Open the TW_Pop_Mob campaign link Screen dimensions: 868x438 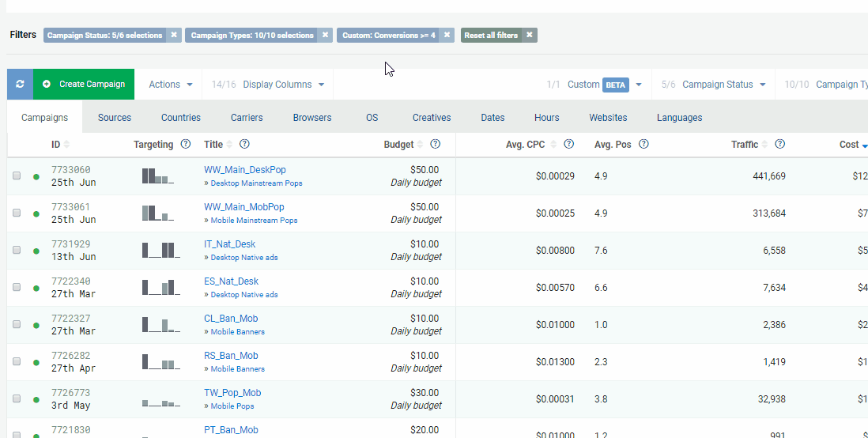pos(232,392)
